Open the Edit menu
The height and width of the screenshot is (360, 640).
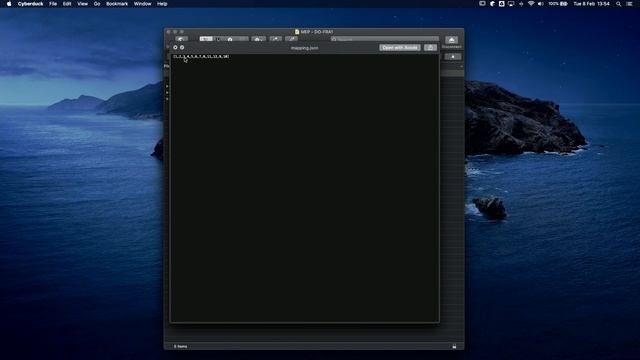click(67, 4)
